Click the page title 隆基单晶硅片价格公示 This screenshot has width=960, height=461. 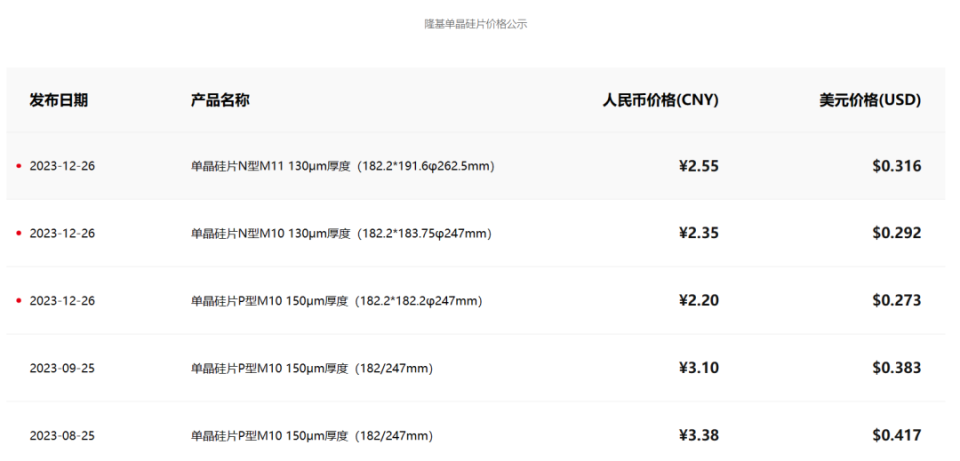tap(475, 24)
